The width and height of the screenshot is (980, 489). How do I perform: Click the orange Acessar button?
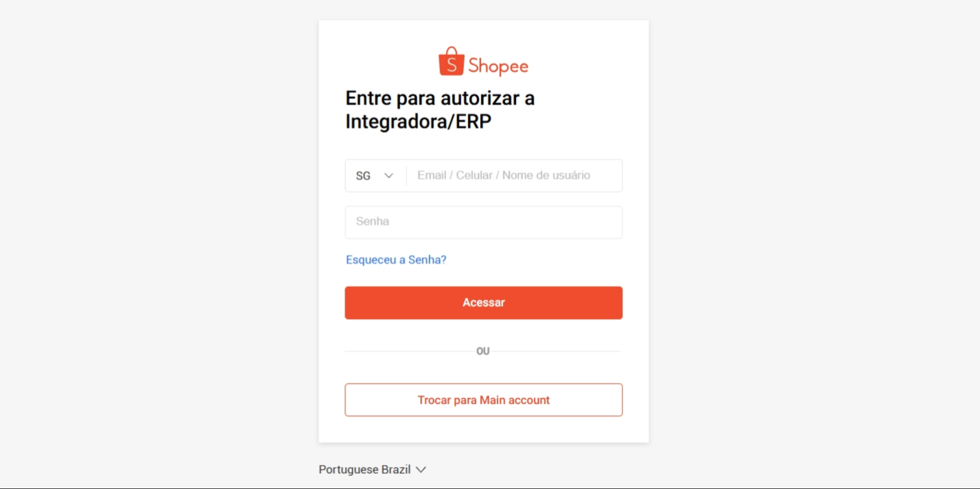(484, 303)
